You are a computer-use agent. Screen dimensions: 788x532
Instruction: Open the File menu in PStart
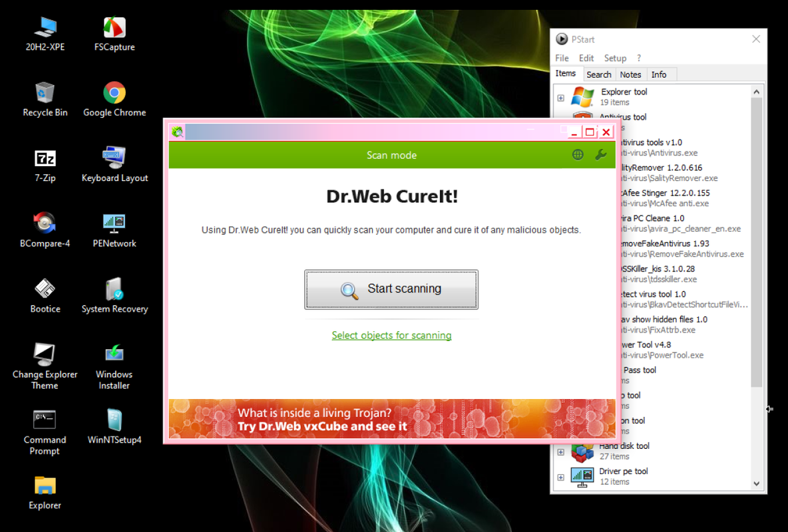pos(562,59)
